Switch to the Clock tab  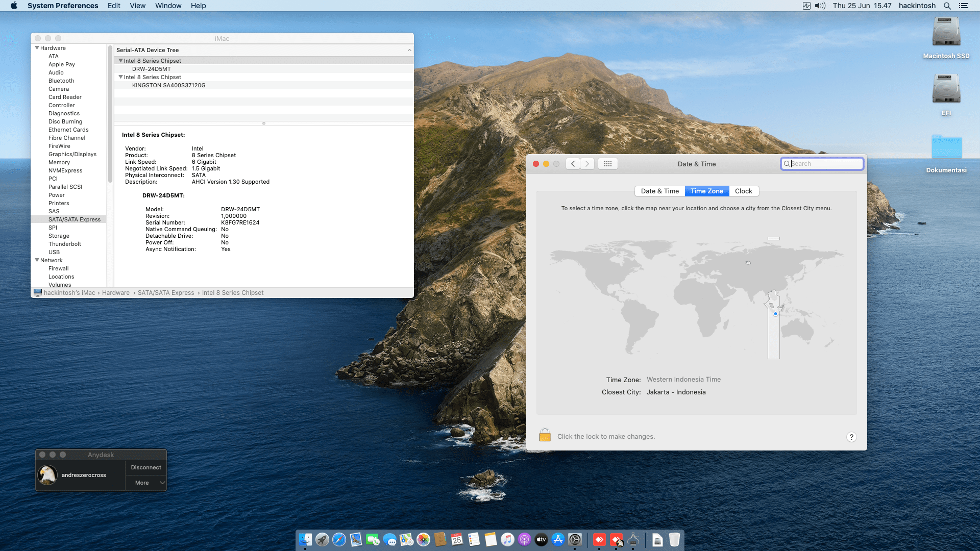pos(743,191)
